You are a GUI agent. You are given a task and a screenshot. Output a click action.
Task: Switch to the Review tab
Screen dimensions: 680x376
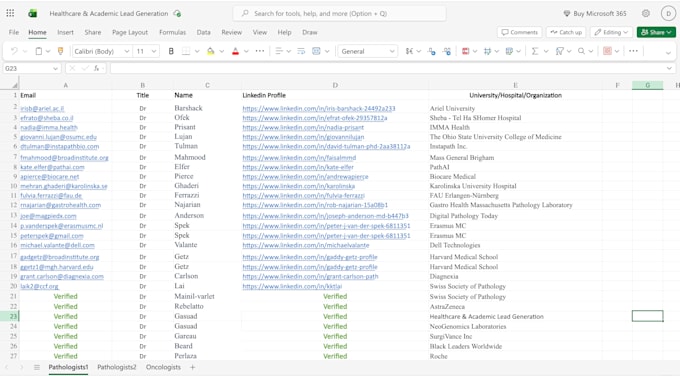pyautogui.click(x=232, y=32)
